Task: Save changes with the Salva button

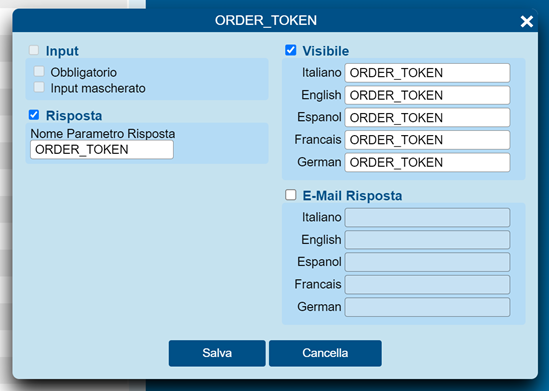Action: pyautogui.click(x=217, y=353)
